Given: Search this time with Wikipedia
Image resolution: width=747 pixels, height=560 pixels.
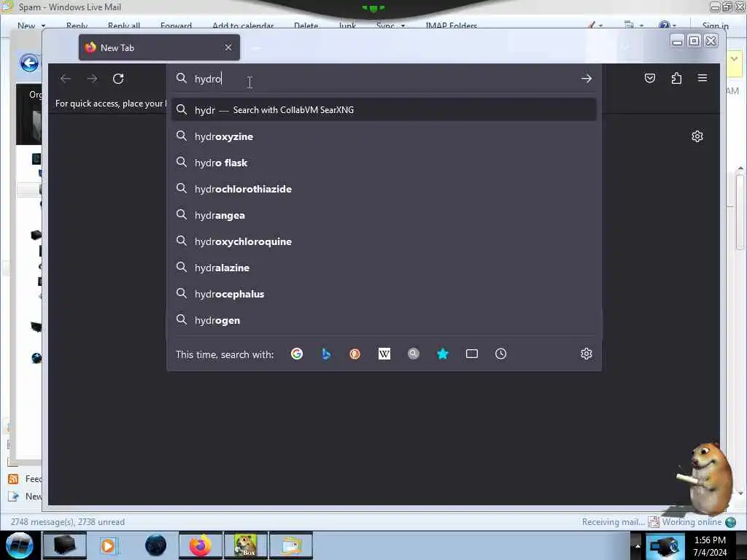Looking at the screenshot, I should (x=384, y=354).
